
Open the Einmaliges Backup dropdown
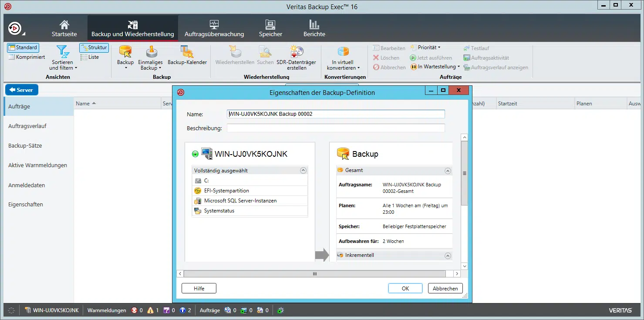pyautogui.click(x=151, y=57)
